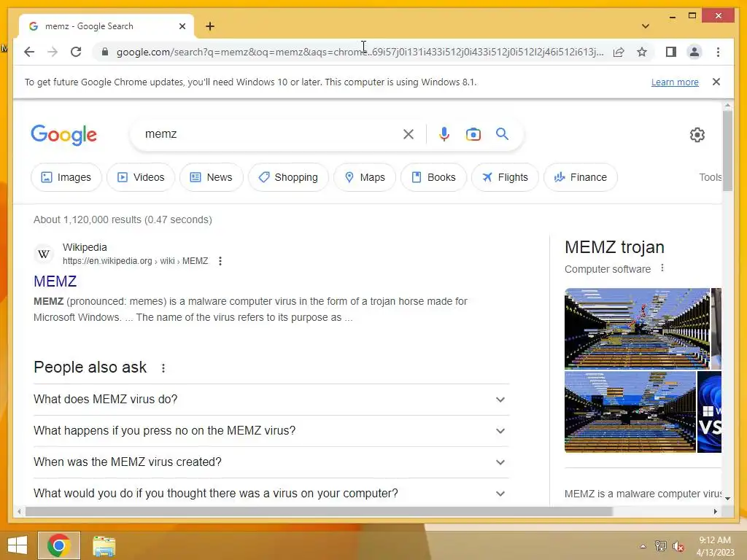Switch to Shopping results

(288, 177)
